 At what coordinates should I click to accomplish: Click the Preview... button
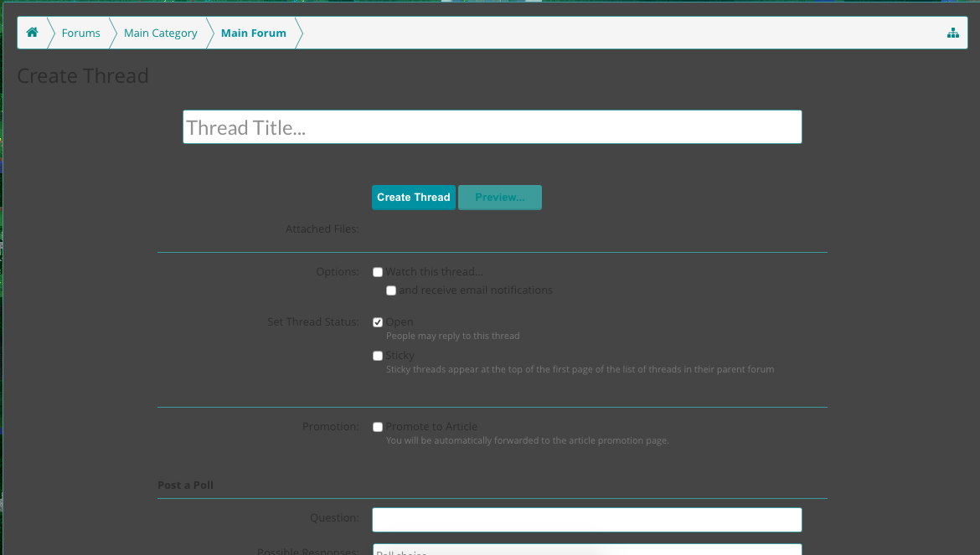coord(499,198)
